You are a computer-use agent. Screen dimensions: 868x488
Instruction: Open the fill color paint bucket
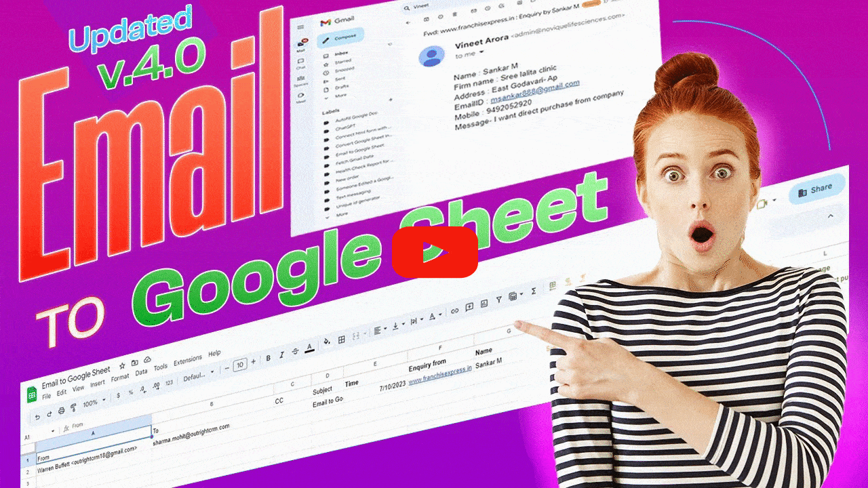[327, 341]
